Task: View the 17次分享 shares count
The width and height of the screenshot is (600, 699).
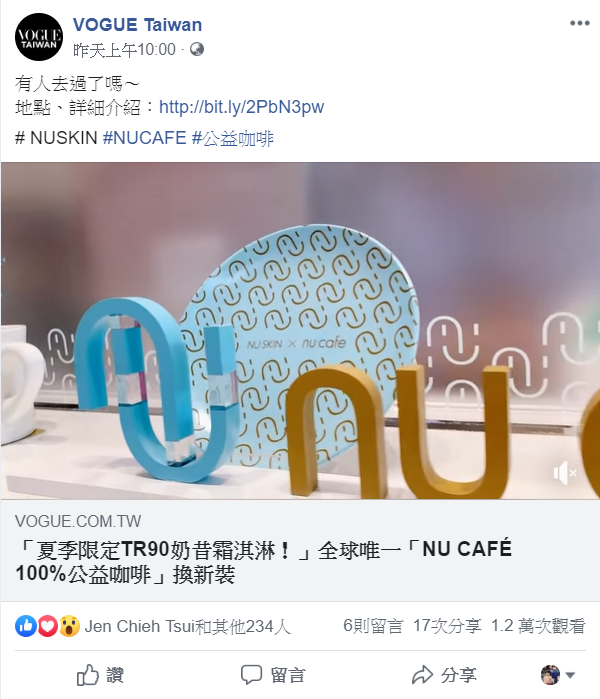Action: click(x=447, y=626)
